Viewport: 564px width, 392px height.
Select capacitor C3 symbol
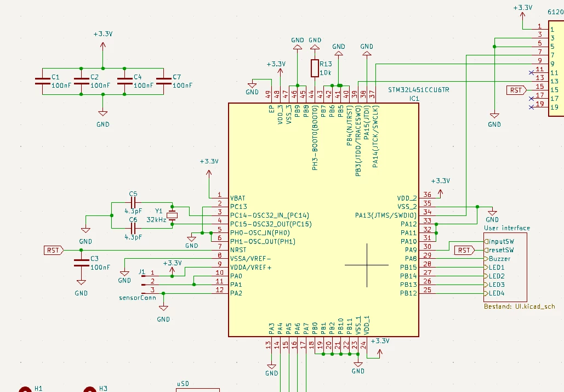point(81,263)
